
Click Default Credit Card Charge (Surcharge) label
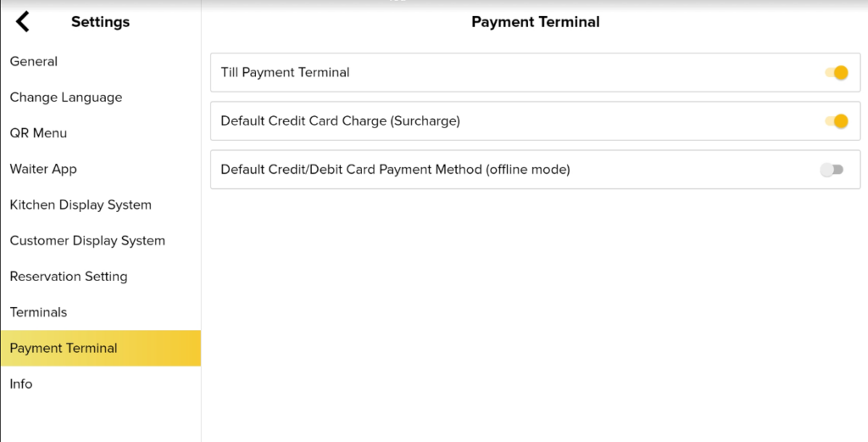coord(340,121)
